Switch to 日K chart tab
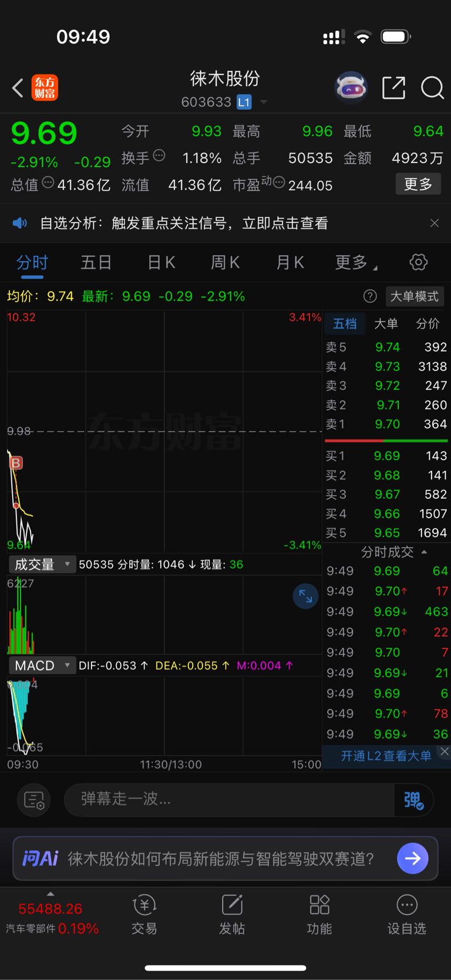The image size is (451, 980). tap(161, 262)
